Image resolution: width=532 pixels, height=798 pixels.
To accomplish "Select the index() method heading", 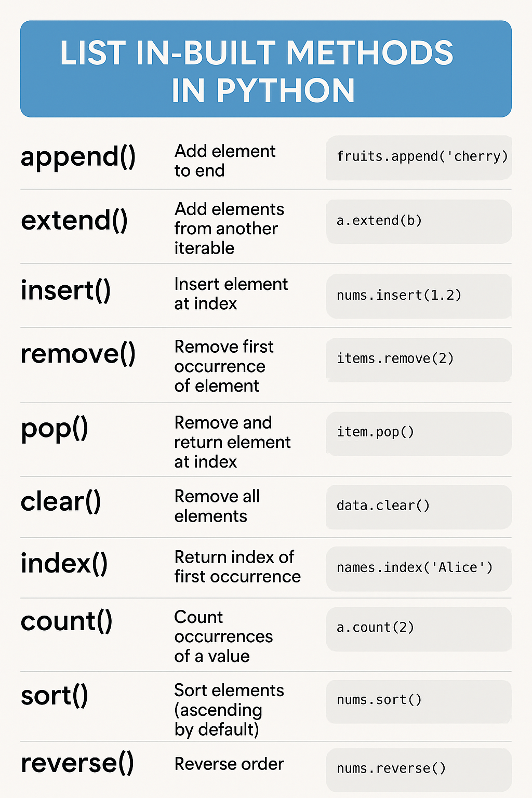I will [x=64, y=563].
